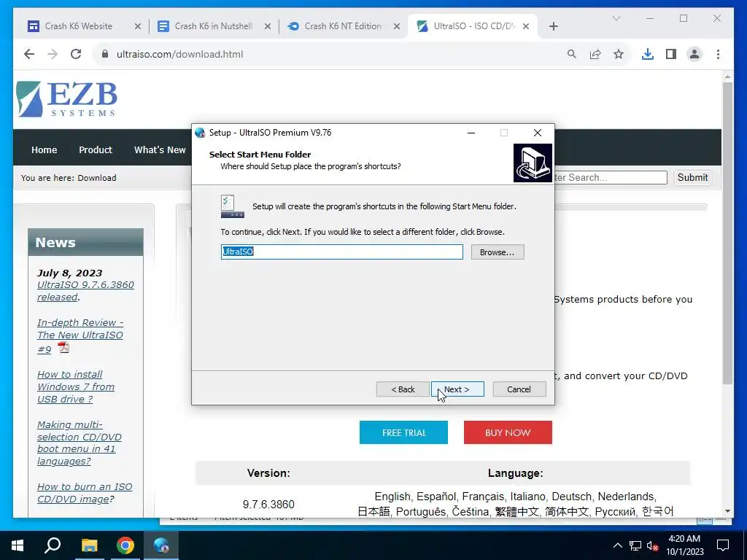
Task: Cancel the UltraISO setup wizard
Action: 519,389
